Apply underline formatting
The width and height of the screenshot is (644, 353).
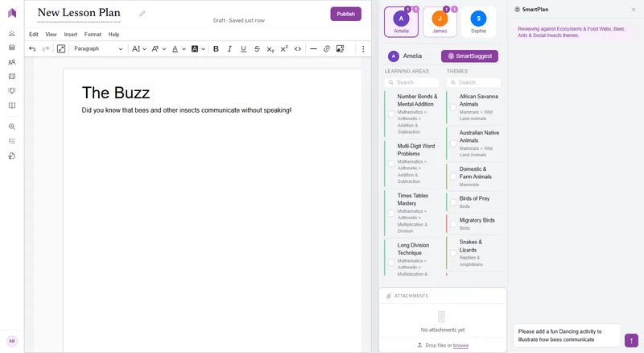click(x=243, y=49)
